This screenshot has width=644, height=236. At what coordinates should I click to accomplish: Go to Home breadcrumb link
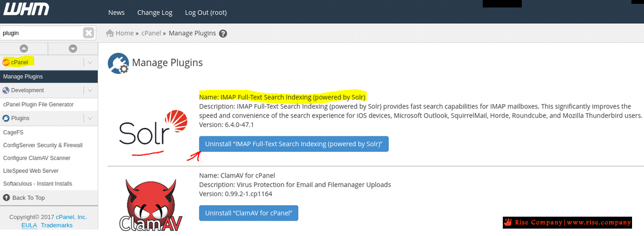125,33
